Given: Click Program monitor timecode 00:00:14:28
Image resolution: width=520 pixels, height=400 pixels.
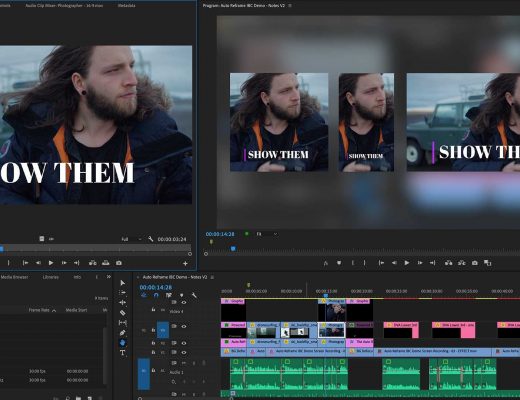Looking at the screenshot, I should (220, 234).
